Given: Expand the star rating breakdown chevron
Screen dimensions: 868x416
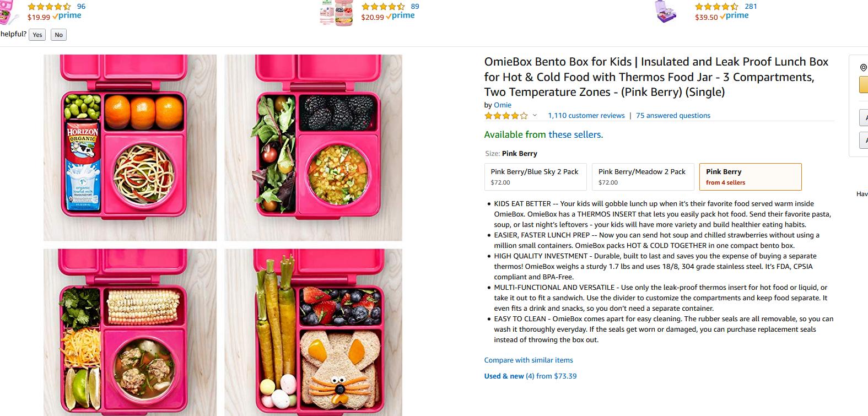Looking at the screenshot, I should tap(534, 116).
